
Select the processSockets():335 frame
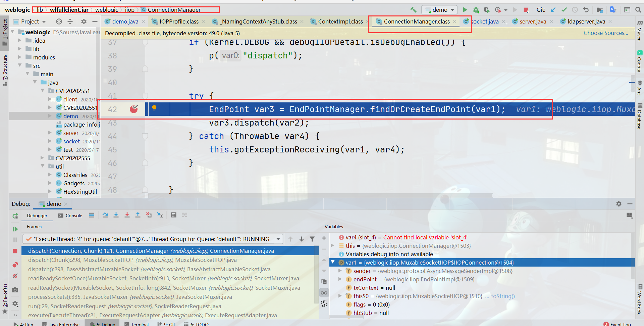coord(170,297)
